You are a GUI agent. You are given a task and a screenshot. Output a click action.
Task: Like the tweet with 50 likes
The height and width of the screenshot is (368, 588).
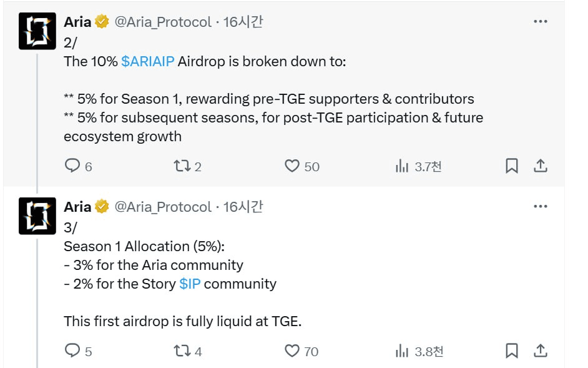[292, 166]
